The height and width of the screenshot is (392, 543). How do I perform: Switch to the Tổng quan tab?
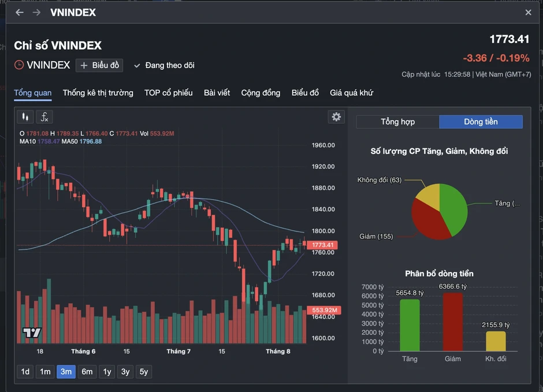pos(33,93)
